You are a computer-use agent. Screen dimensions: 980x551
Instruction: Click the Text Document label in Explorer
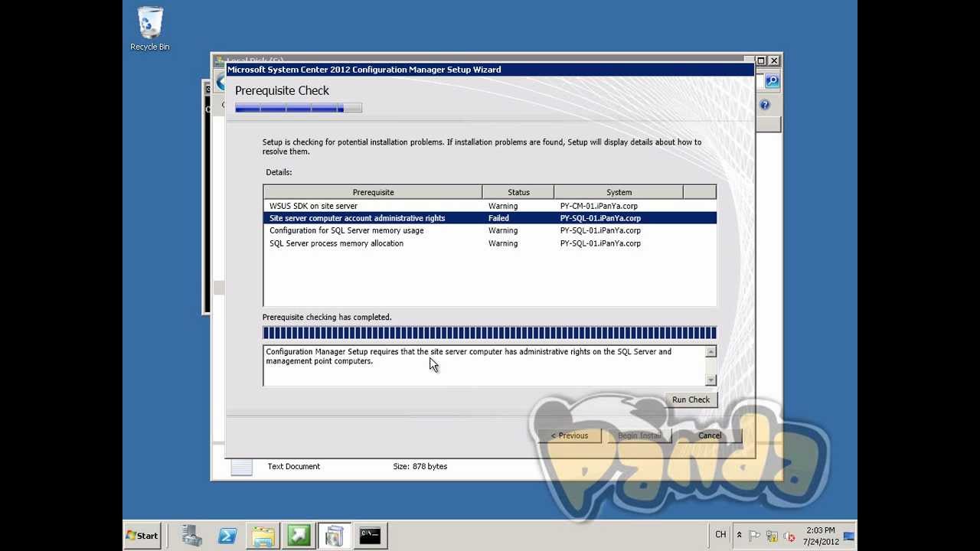click(x=294, y=466)
